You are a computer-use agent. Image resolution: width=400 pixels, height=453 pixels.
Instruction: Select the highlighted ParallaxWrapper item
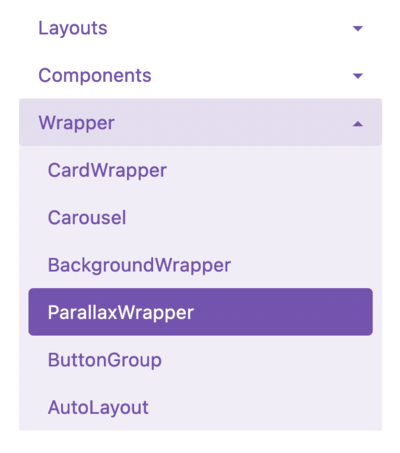tap(200, 312)
